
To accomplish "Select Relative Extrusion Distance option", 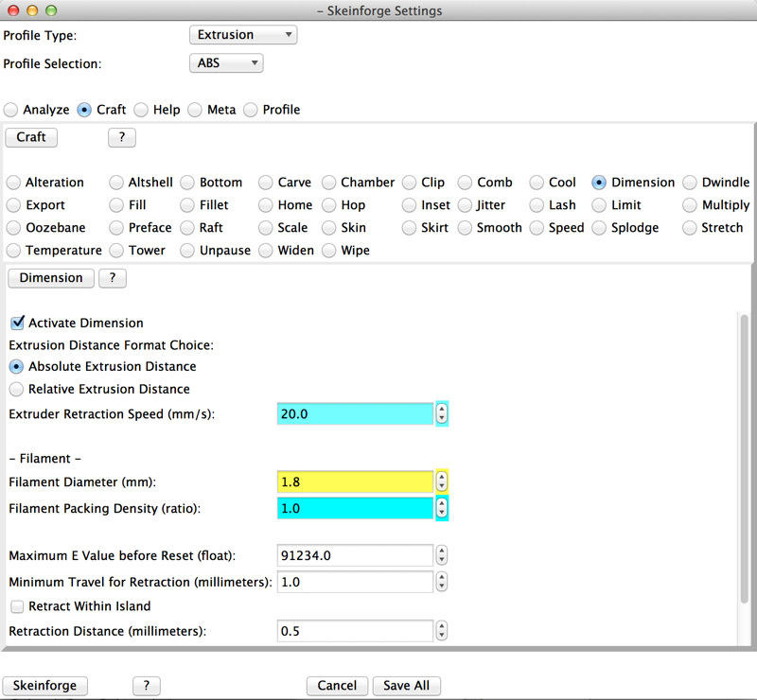I will (x=16, y=389).
